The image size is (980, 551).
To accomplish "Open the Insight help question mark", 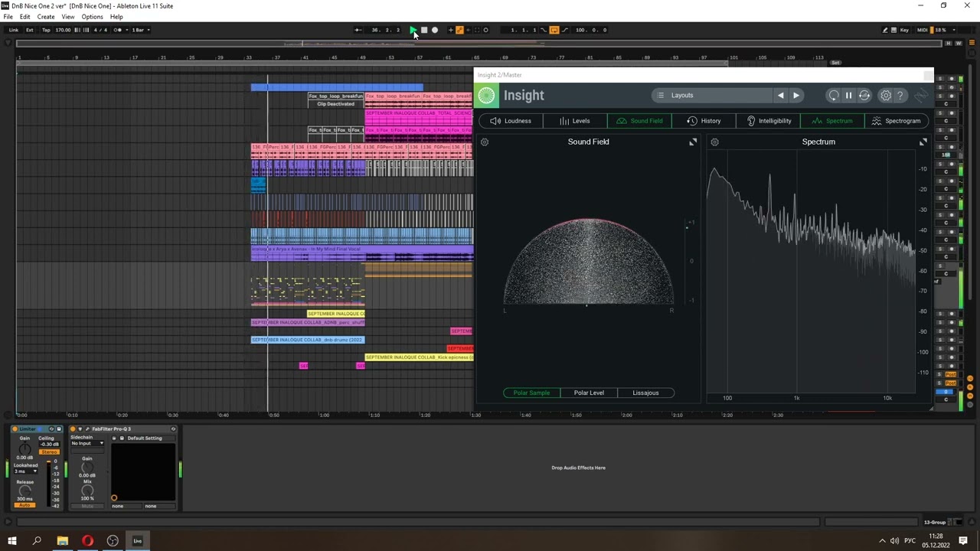I will [900, 96].
